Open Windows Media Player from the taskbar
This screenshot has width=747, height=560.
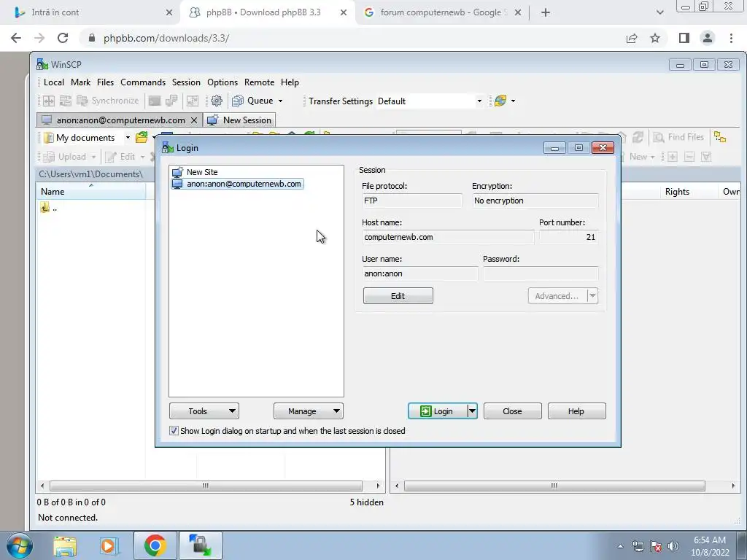pyautogui.click(x=109, y=545)
